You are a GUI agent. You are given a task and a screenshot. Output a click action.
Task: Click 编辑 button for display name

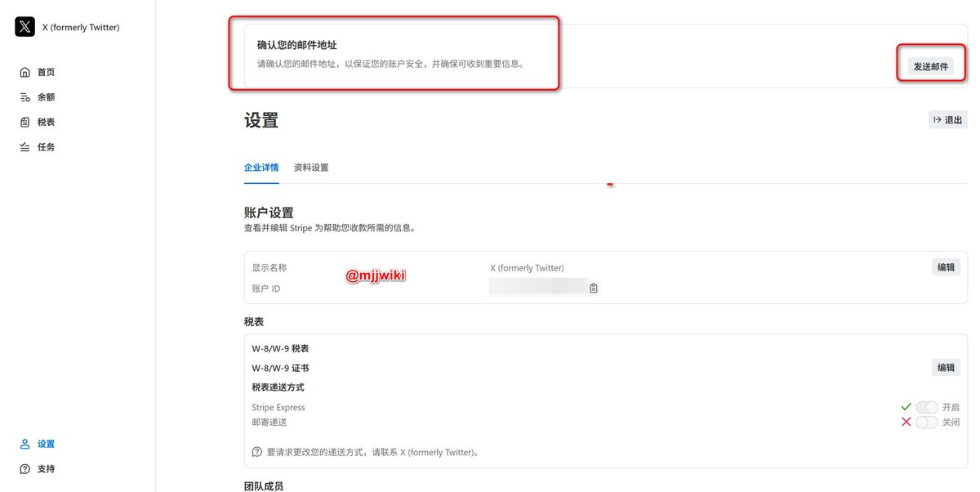(946, 267)
